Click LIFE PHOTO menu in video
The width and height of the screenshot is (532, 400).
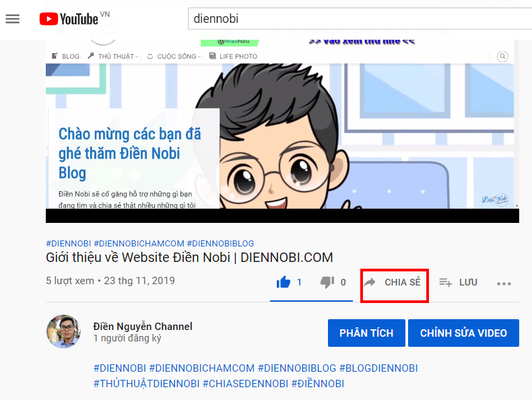coord(234,57)
